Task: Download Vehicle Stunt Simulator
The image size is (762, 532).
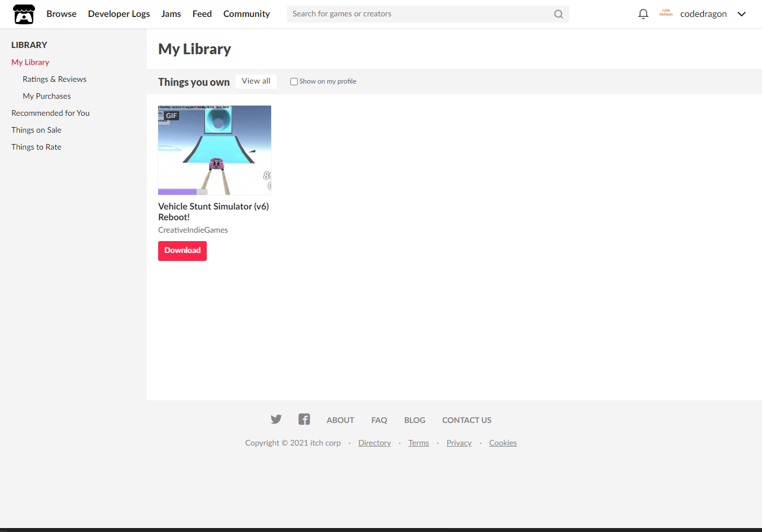Action: click(x=182, y=251)
